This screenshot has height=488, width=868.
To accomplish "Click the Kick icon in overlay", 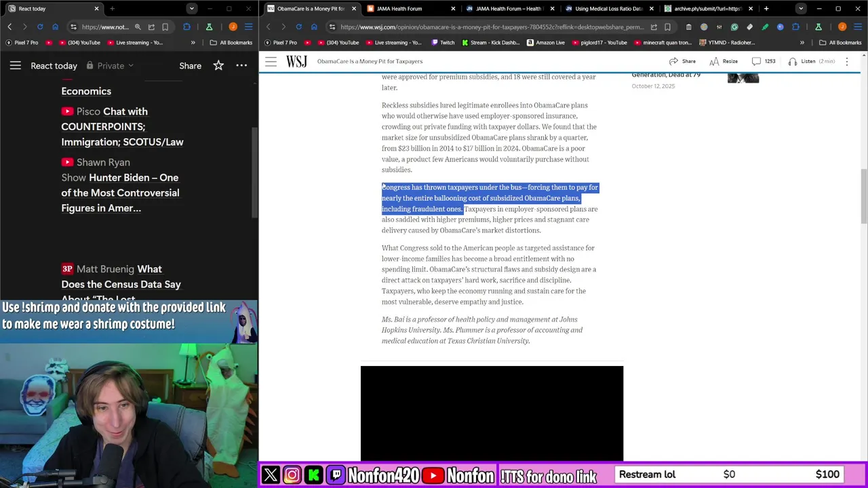I will point(314,475).
